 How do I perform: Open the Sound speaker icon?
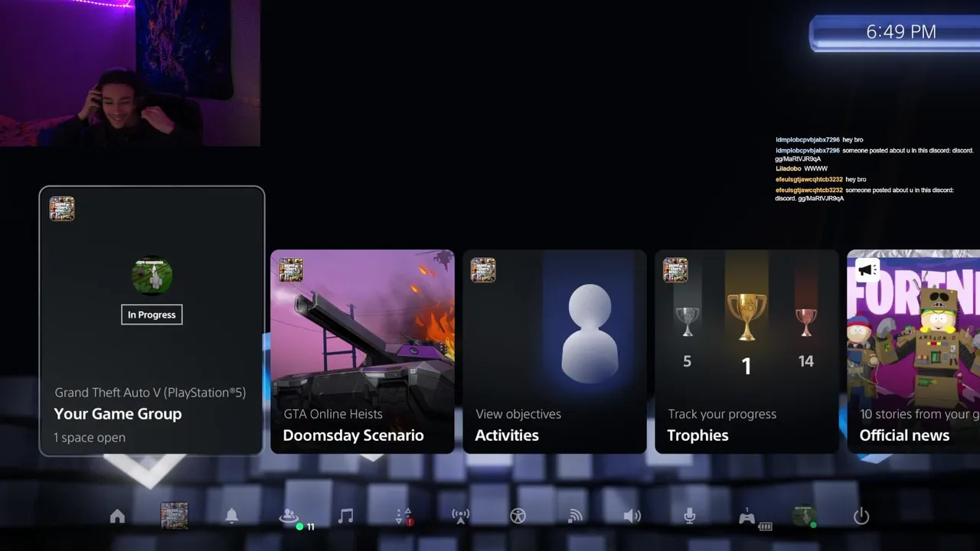tap(632, 517)
